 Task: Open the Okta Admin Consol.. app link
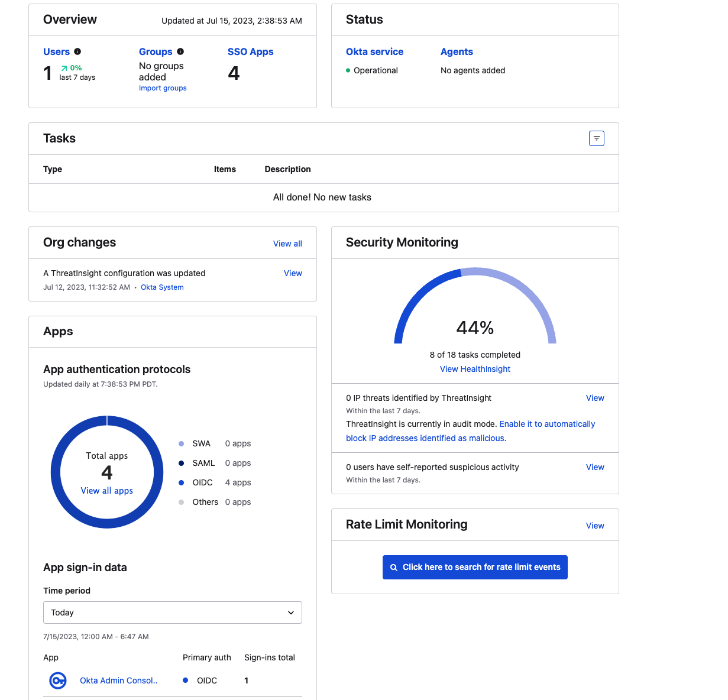click(119, 680)
